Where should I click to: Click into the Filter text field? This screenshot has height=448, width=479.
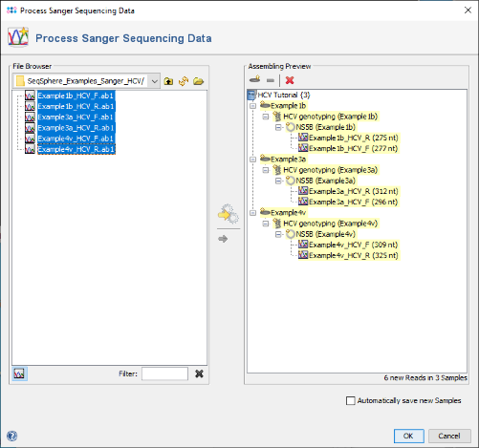coord(164,373)
